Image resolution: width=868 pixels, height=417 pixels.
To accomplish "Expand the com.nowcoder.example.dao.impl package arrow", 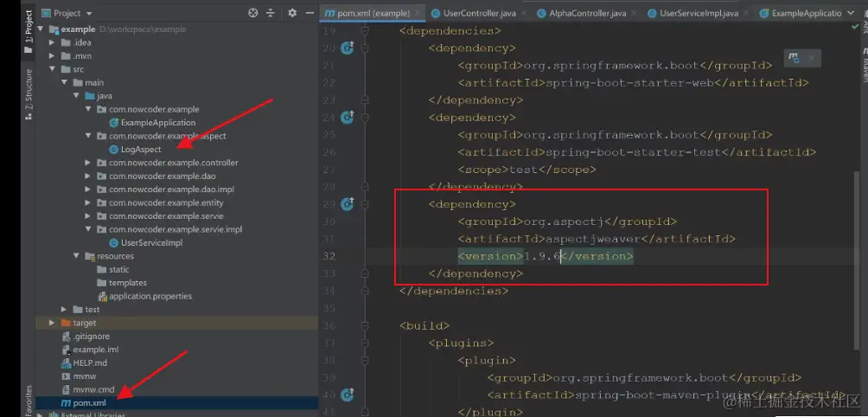I will (88, 189).
